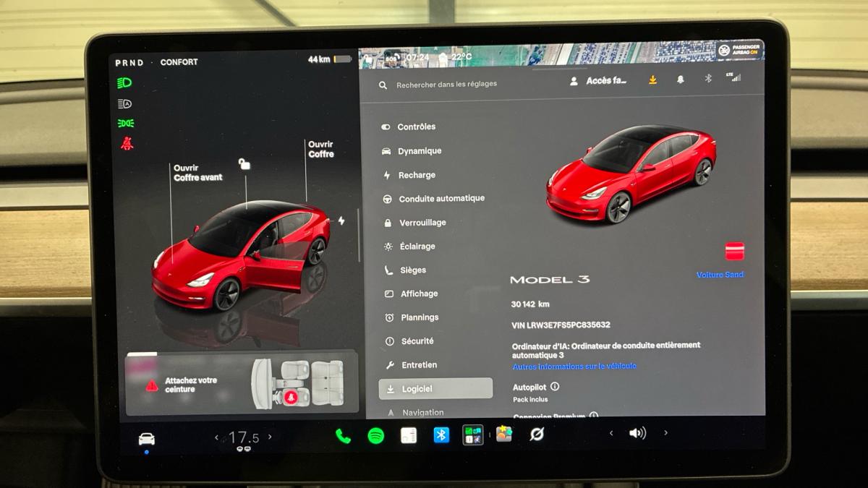Tap the 17.5 temperature display
This screenshot has height=488, width=868.
tap(244, 437)
